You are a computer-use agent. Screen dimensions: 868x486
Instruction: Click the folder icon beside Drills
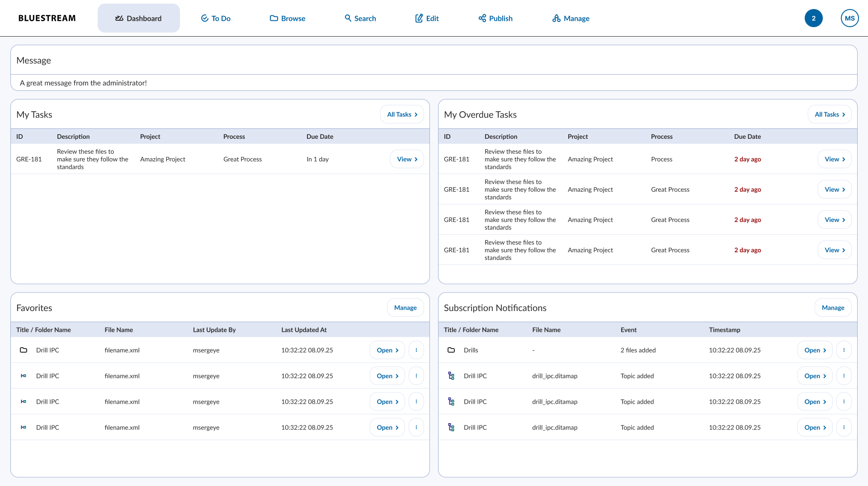pos(451,350)
